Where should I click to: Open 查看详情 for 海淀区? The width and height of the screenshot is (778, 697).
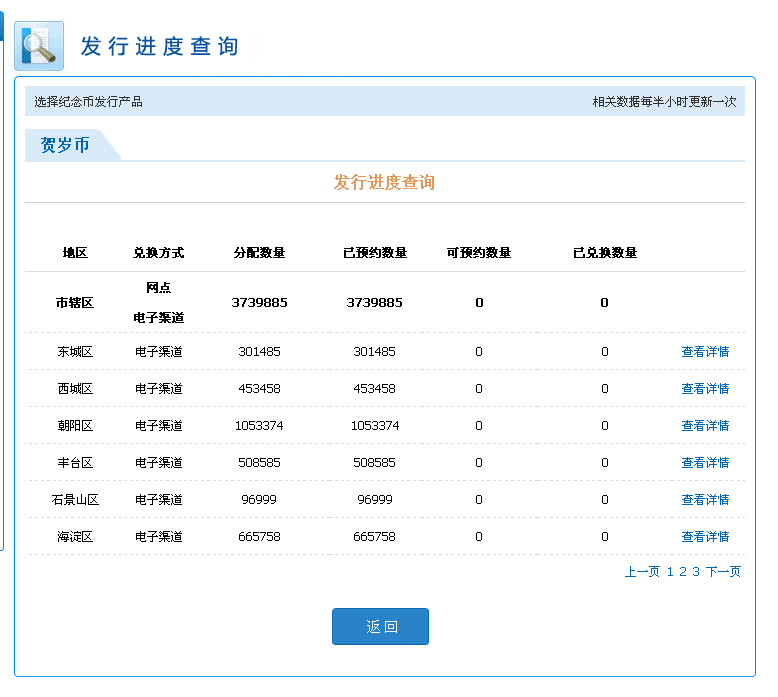tap(705, 537)
